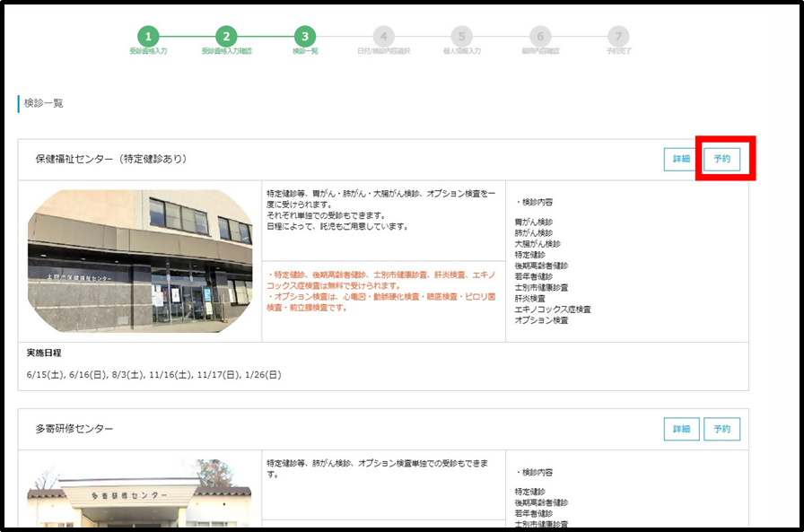Click 胃がん検診 in 検診内容 list
This screenshot has height=532, width=804.
pos(534,222)
